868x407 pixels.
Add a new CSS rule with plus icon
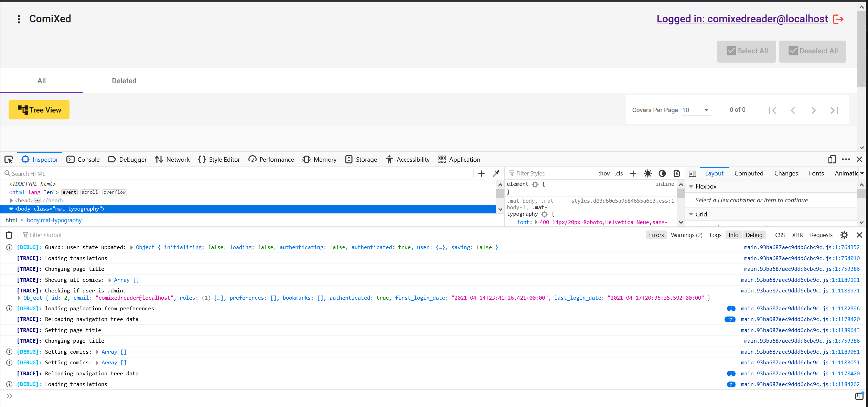click(x=633, y=173)
